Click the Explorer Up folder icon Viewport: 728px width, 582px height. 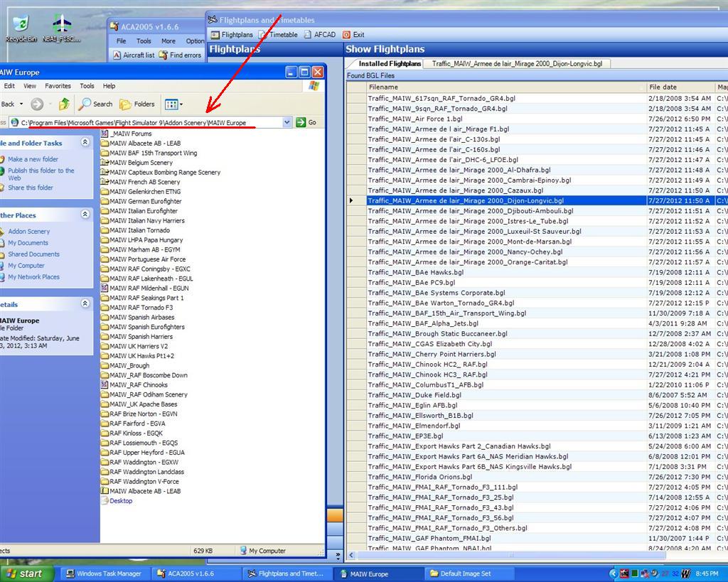pos(64,104)
